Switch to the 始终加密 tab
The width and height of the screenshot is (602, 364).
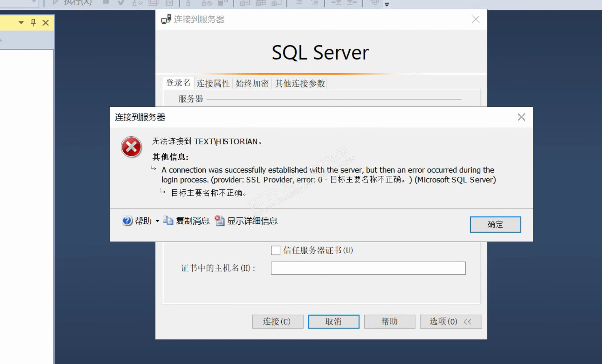252,83
